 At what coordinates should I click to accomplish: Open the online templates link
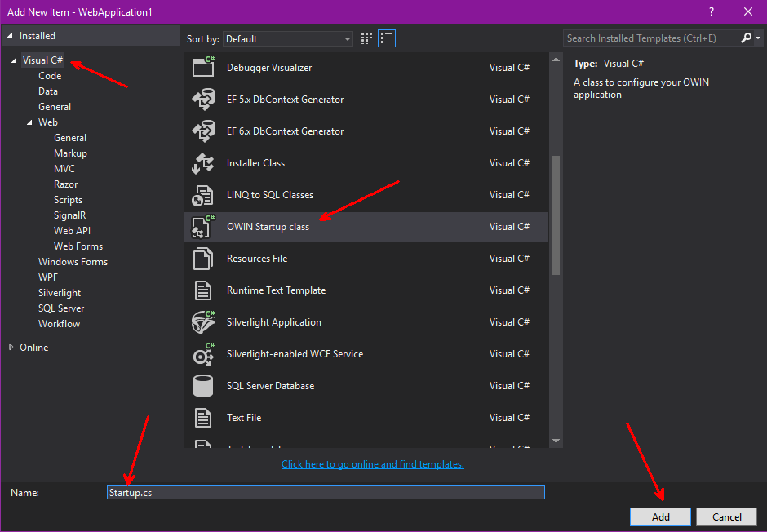[373, 464]
